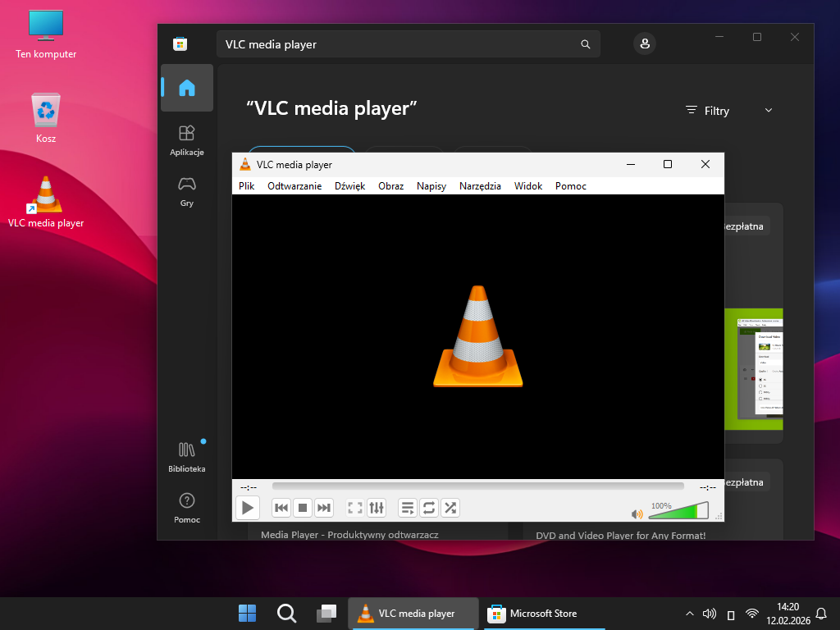Click the next track button
This screenshot has width=840, height=630.
[324, 508]
